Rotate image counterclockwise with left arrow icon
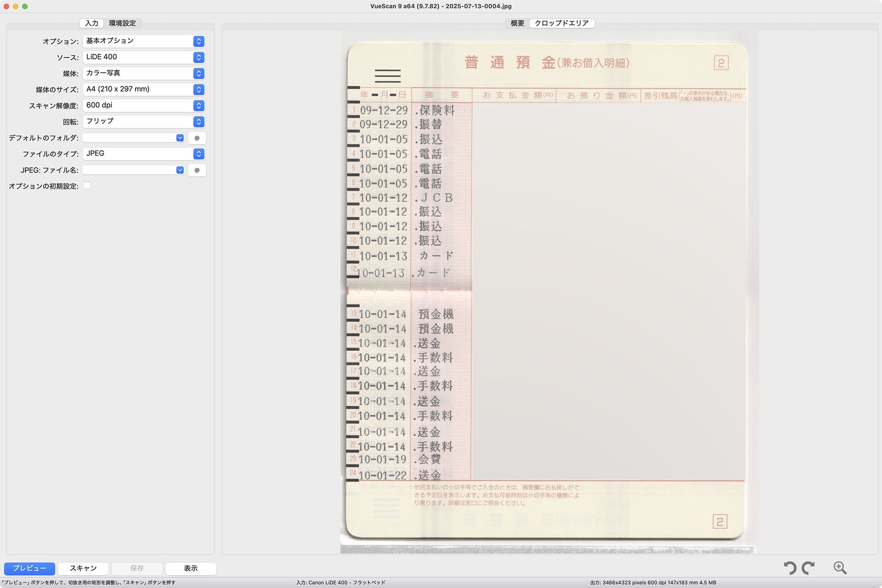The width and height of the screenshot is (882, 588). [x=790, y=568]
